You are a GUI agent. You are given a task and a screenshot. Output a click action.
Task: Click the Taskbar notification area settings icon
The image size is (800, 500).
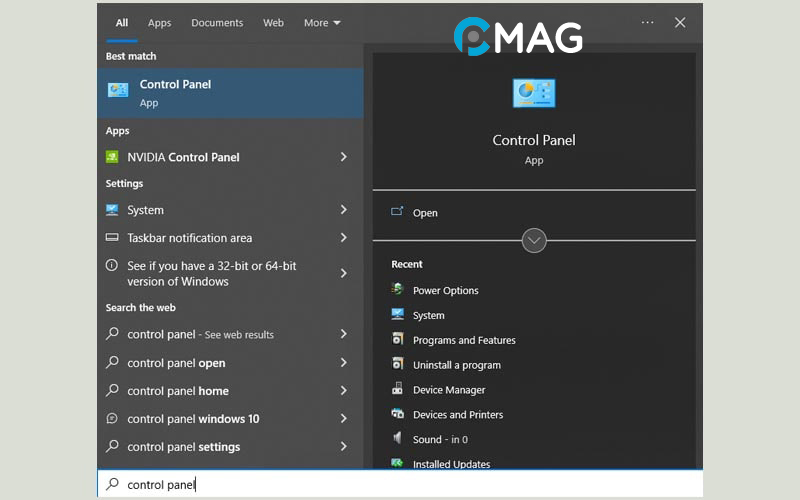tap(112, 238)
